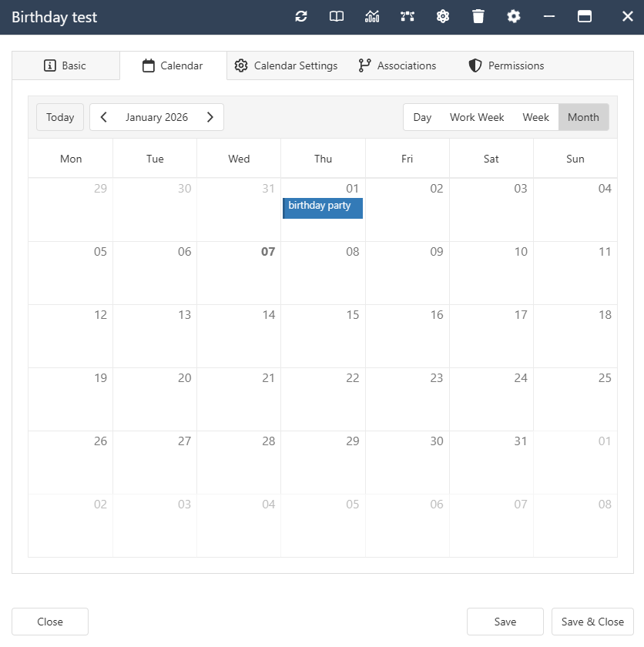644x647 pixels.
Task: Go to previous month with left chevron
Action: pos(103,117)
